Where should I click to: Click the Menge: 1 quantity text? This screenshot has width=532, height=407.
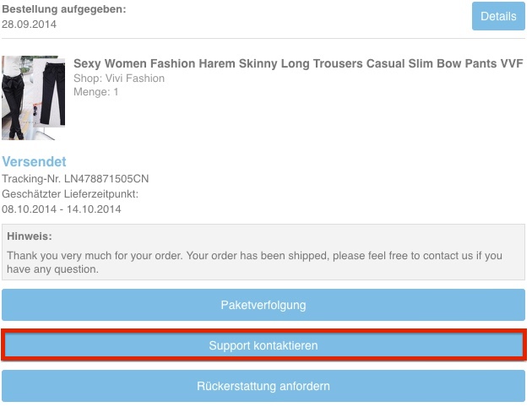(x=96, y=92)
